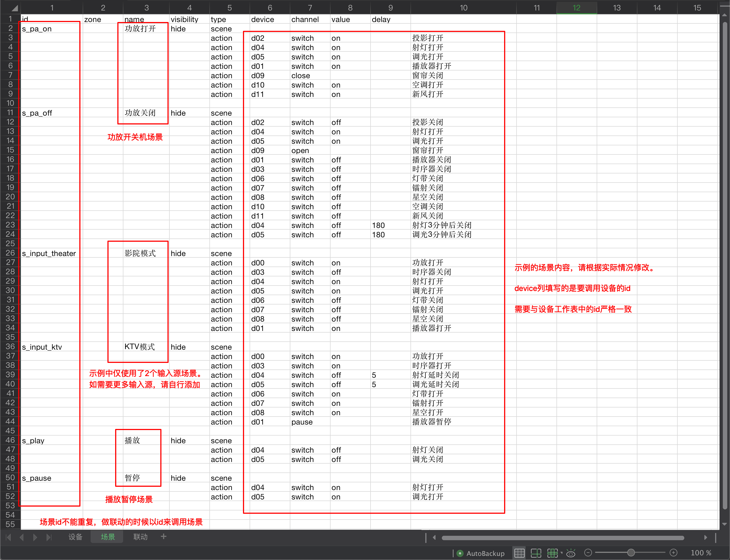
Task: Click the channel header cell
Action: point(310,19)
